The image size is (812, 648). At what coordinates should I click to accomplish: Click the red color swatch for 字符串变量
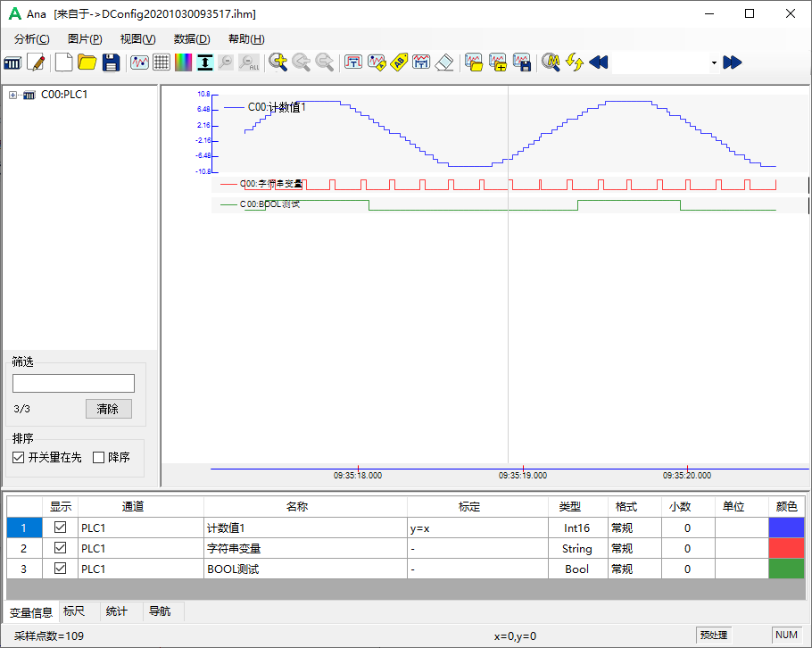tap(787, 548)
